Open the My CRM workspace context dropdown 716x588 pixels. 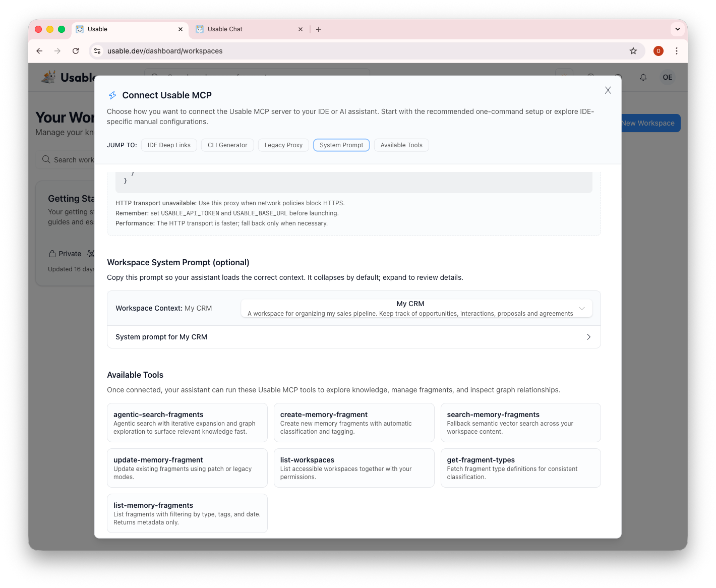pos(582,308)
